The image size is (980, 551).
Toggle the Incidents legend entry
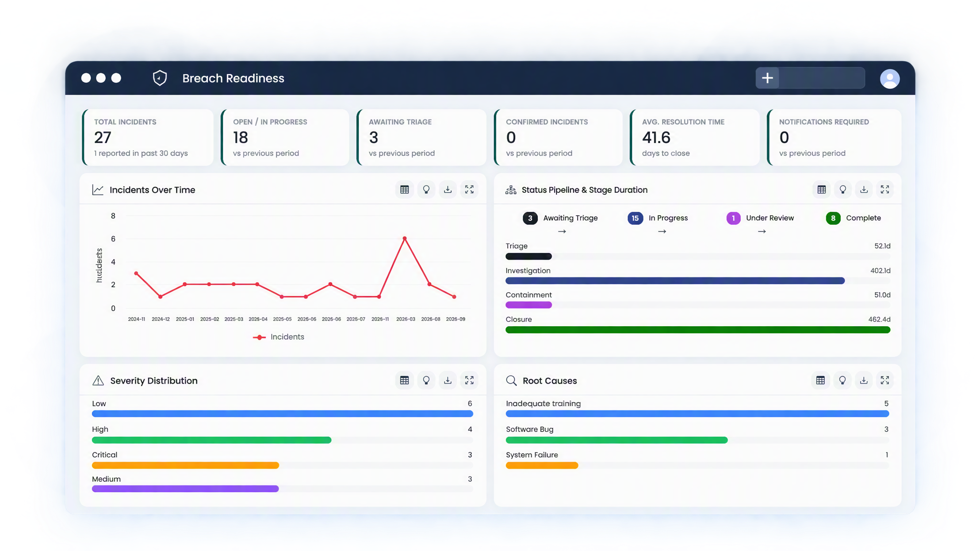tap(278, 337)
